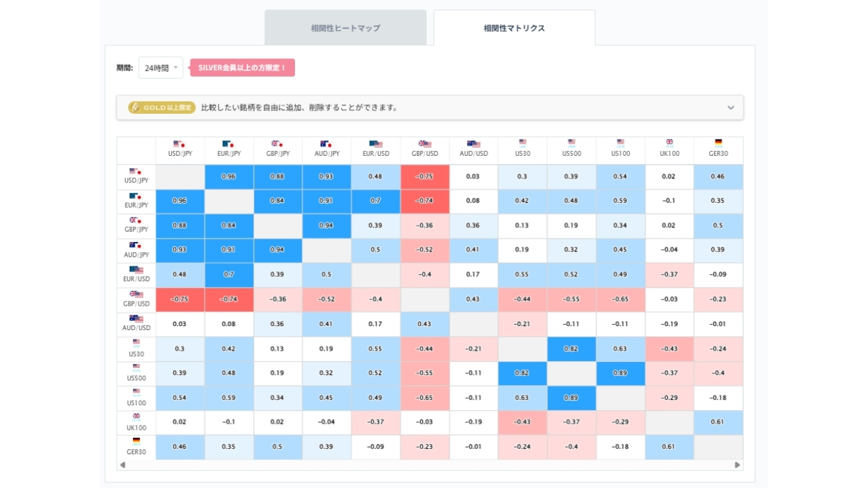Click the 0.43 cell in AUD/USD row
Screen dimensions: 868x488
(x=425, y=324)
